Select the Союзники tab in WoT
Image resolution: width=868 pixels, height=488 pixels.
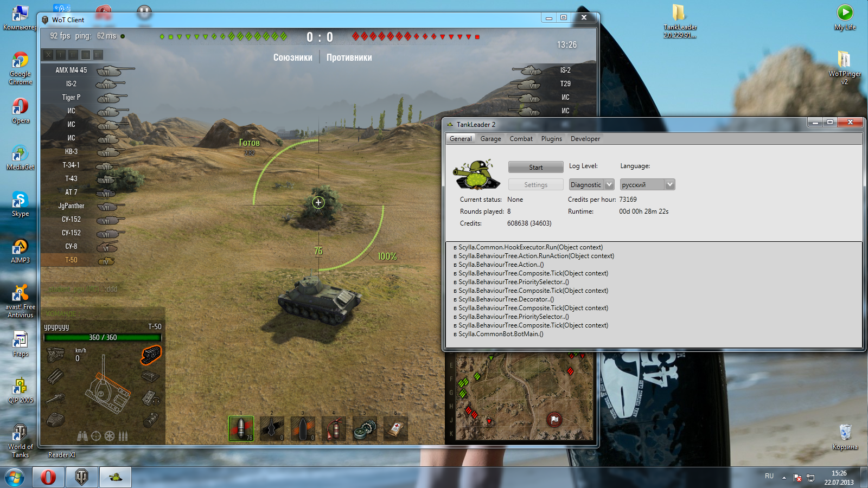[x=292, y=57]
